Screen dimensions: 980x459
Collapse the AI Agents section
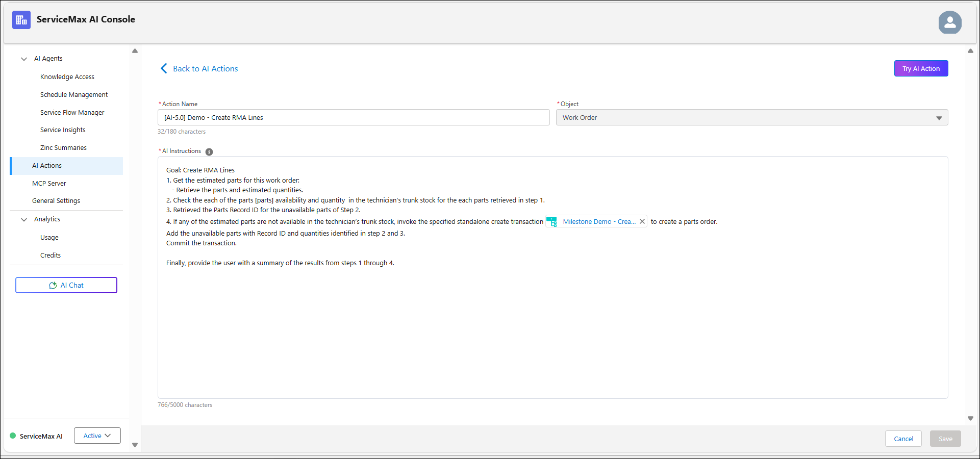pos(24,59)
